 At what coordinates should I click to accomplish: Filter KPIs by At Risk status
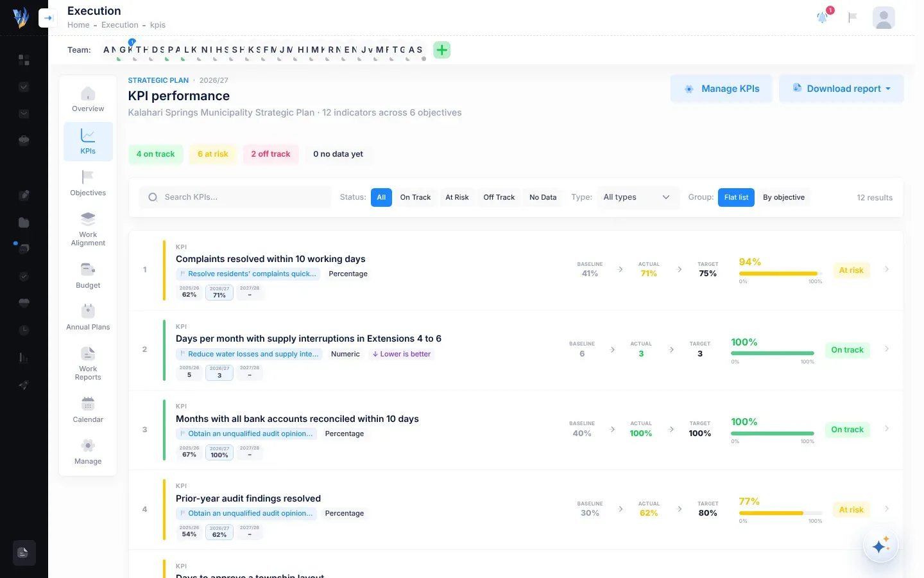[457, 197]
